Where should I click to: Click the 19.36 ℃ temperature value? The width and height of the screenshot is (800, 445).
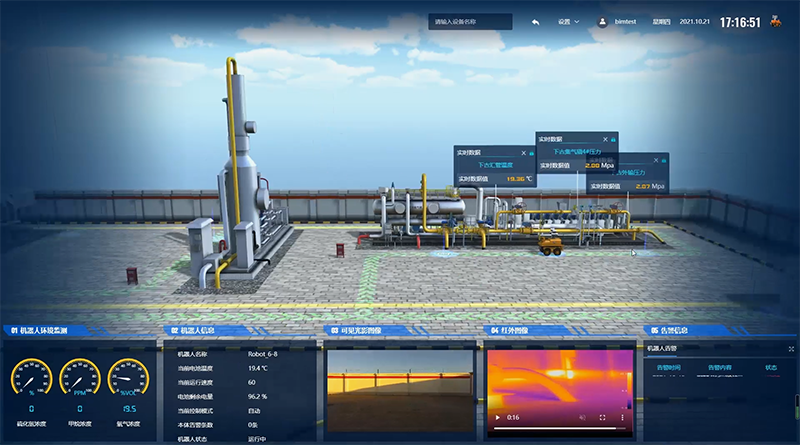(x=519, y=179)
